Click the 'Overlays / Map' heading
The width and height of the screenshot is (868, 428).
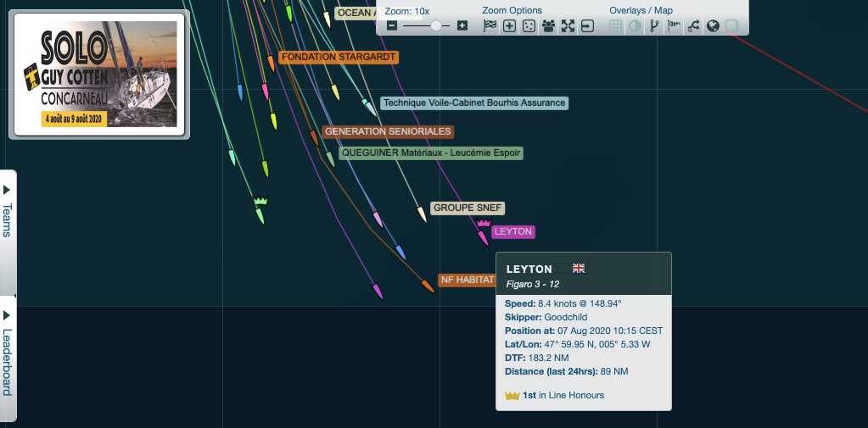(x=641, y=10)
